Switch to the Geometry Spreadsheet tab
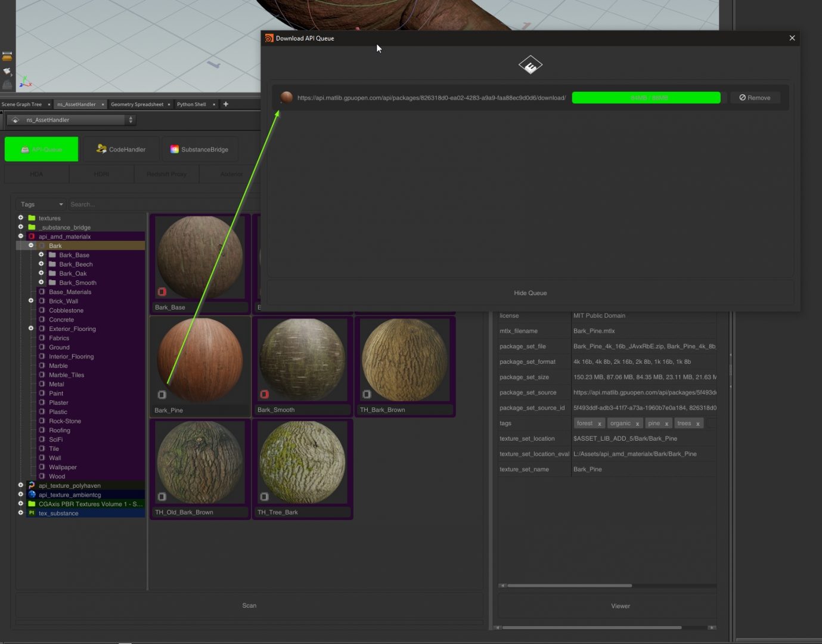 [137, 104]
